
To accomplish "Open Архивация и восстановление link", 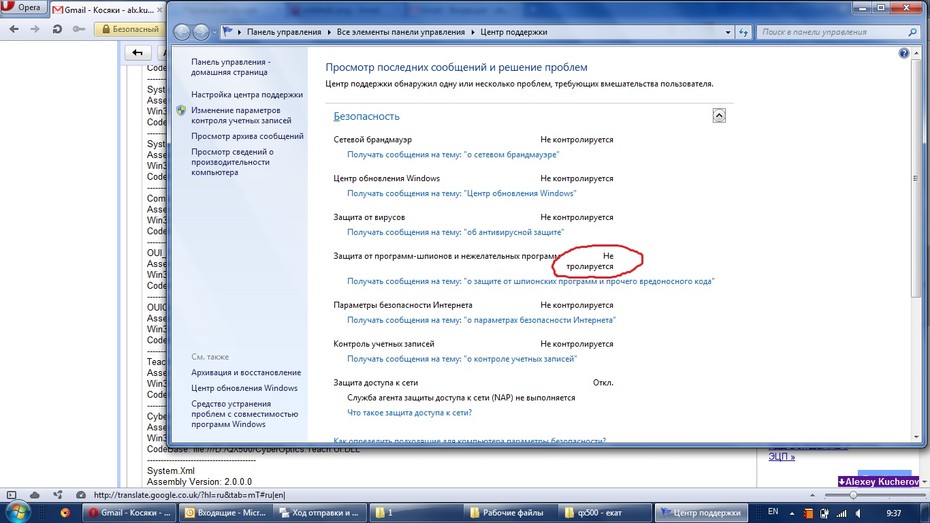I will (246, 372).
